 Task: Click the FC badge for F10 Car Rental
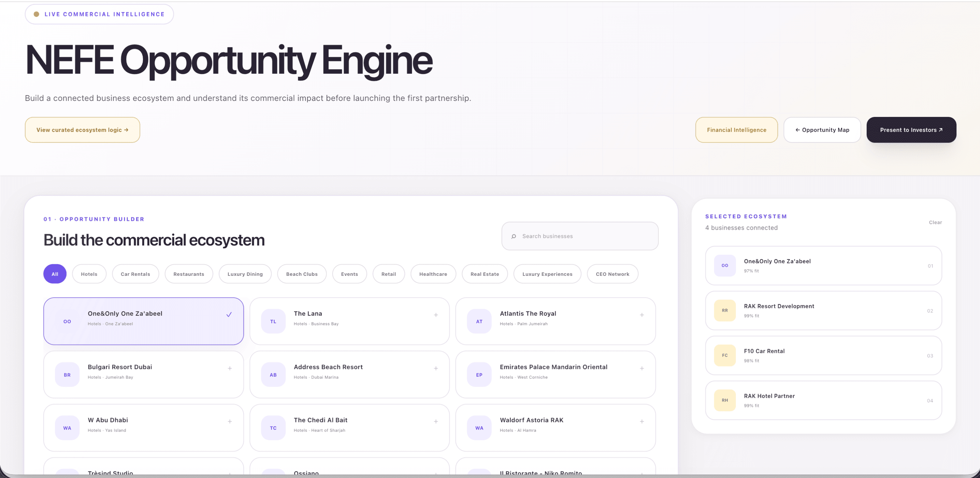(725, 355)
